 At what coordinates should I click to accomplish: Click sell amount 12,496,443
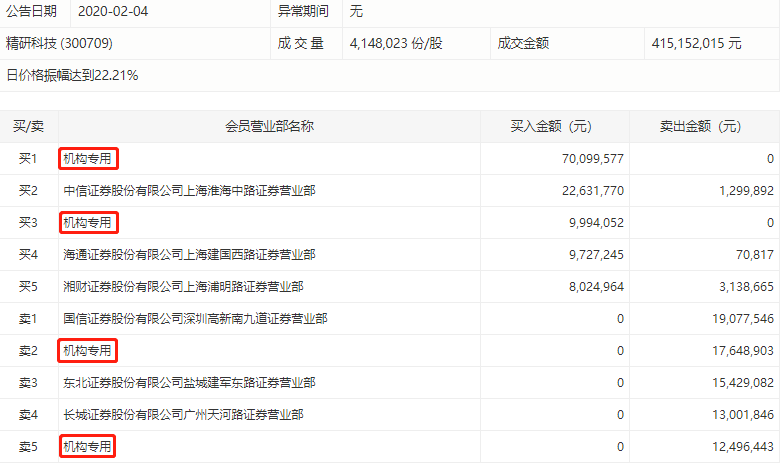[x=743, y=447]
